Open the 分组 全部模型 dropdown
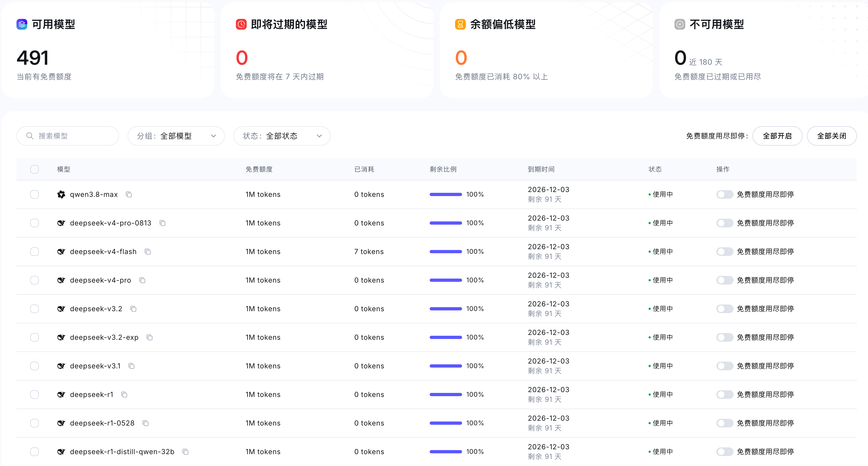Image resolution: width=868 pixels, height=466 pixels. point(176,136)
